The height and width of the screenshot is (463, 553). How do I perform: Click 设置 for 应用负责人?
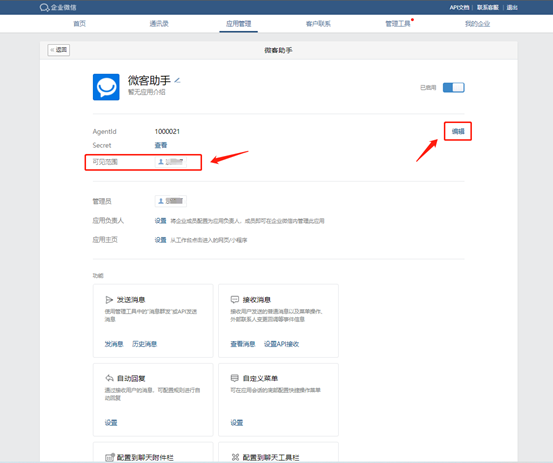point(160,221)
